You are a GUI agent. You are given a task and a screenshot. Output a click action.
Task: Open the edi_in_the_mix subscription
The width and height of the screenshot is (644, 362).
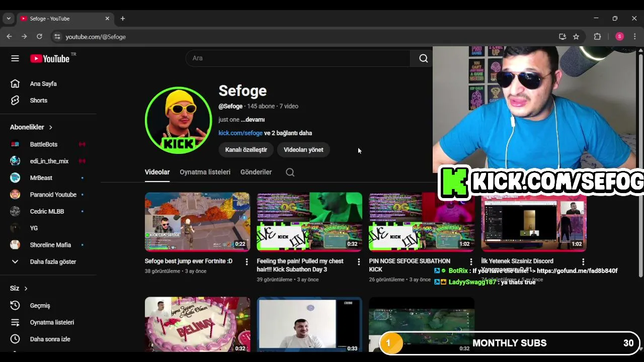(x=48, y=161)
